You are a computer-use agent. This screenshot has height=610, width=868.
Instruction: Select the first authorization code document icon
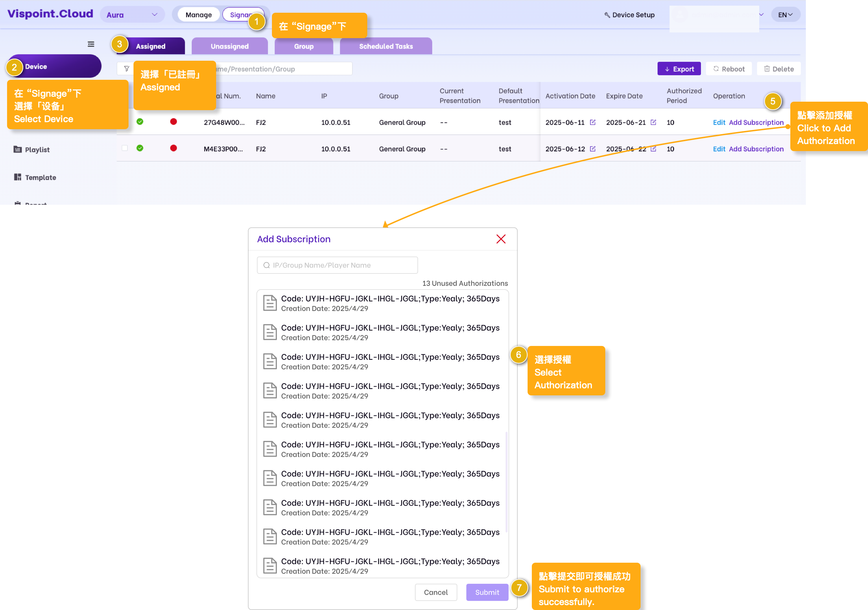pos(269,303)
